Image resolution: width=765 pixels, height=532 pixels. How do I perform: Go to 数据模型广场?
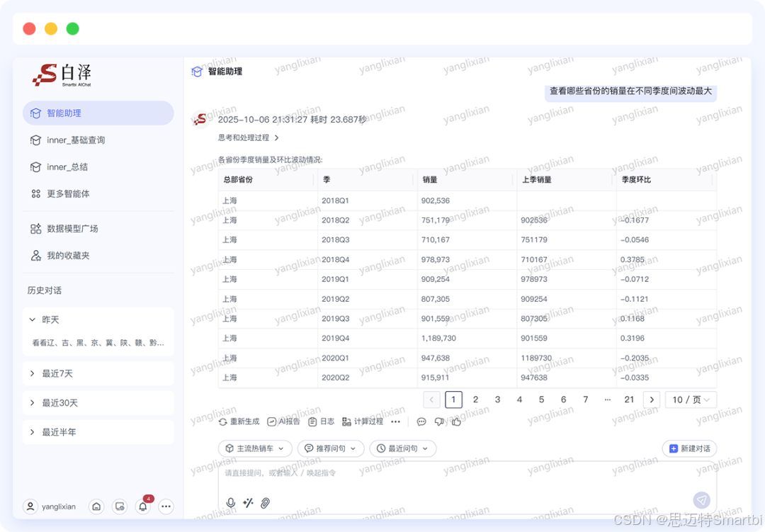(98, 228)
